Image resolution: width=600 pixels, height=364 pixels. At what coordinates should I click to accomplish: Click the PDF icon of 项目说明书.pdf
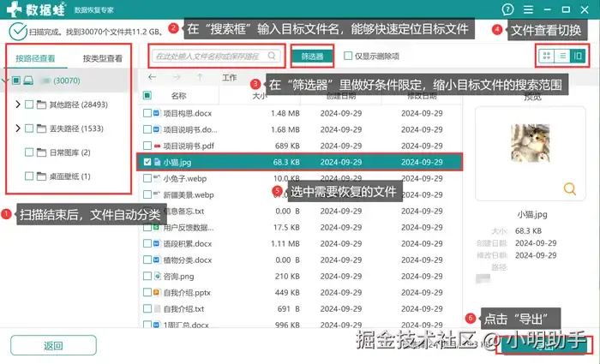click(x=157, y=146)
